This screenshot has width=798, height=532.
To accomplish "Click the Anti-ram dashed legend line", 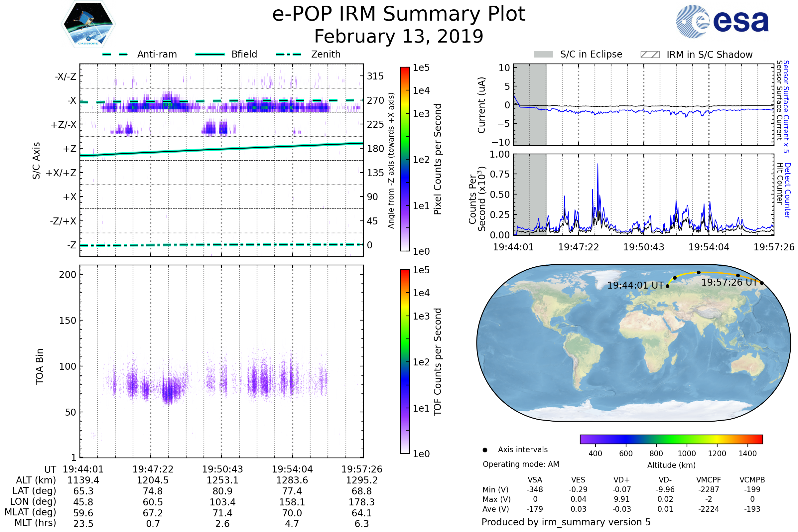I will pyautogui.click(x=115, y=54).
